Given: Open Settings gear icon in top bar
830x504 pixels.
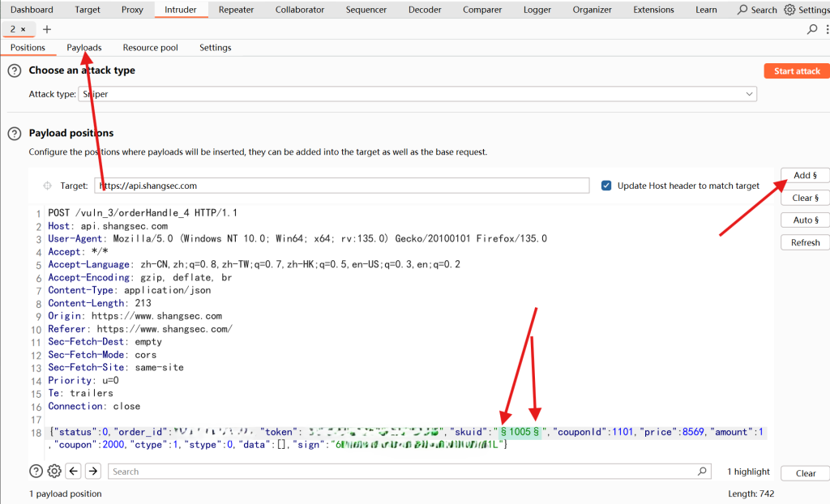Looking at the screenshot, I should pyautogui.click(x=789, y=10).
